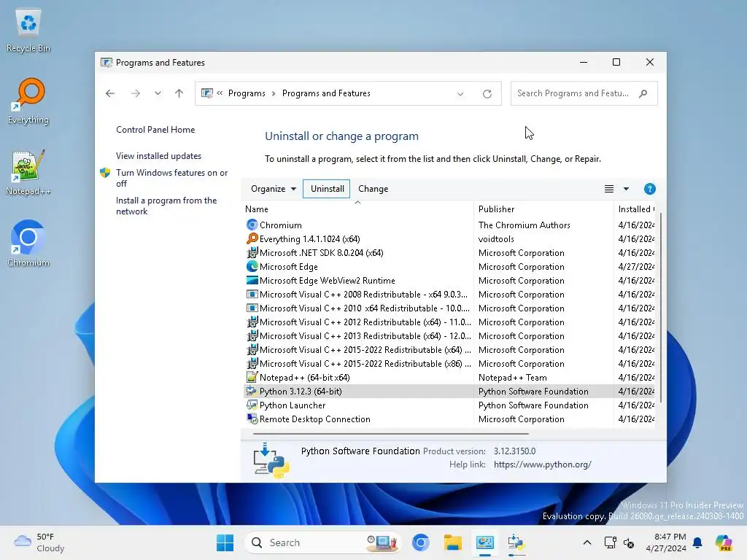Open the Copilot preview taskbar icon
The width and height of the screenshot is (747, 560).
[x=724, y=542]
